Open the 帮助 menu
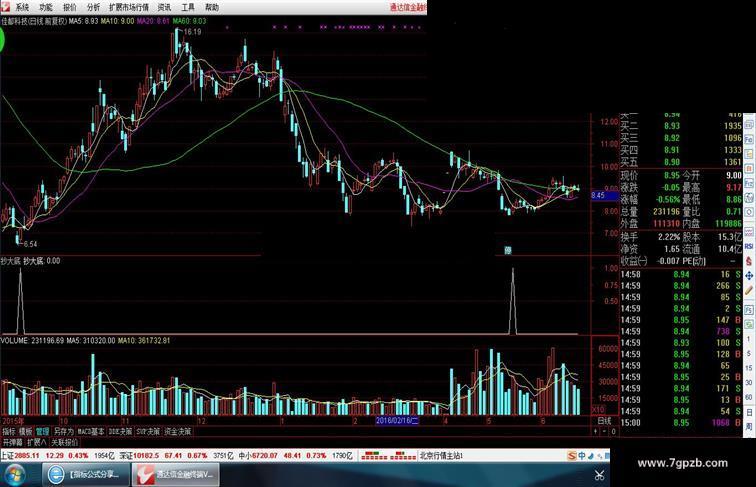The image size is (756, 487). [211, 7]
